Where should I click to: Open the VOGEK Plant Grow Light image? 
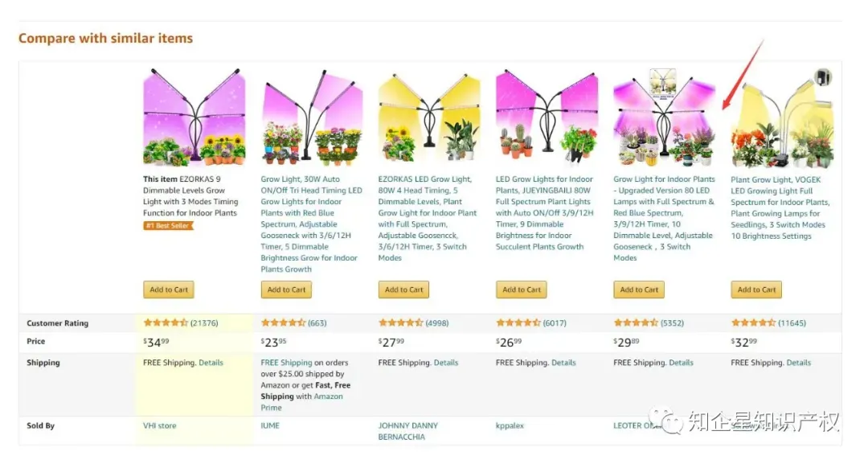click(x=782, y=117)
